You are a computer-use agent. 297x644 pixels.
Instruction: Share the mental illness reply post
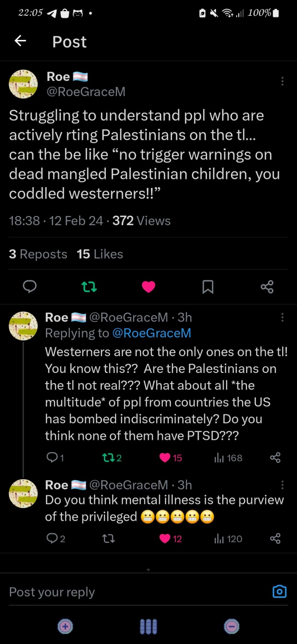(x=275, y=539)
